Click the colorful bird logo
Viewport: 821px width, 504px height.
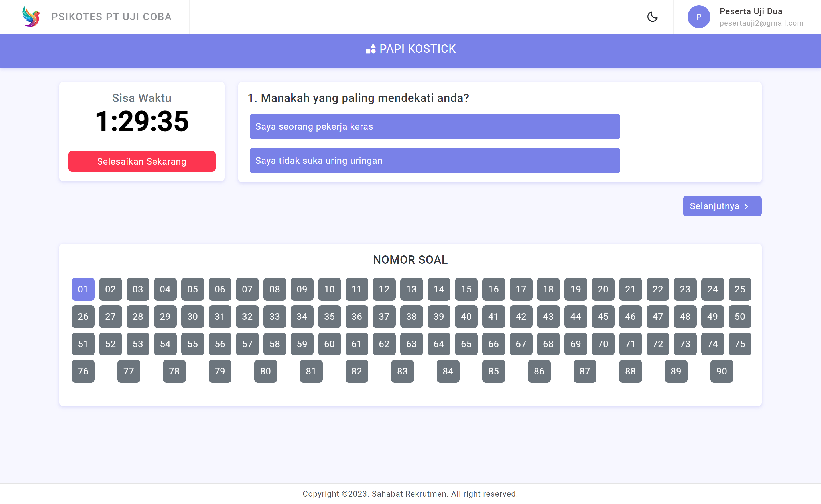coord(31,17)
